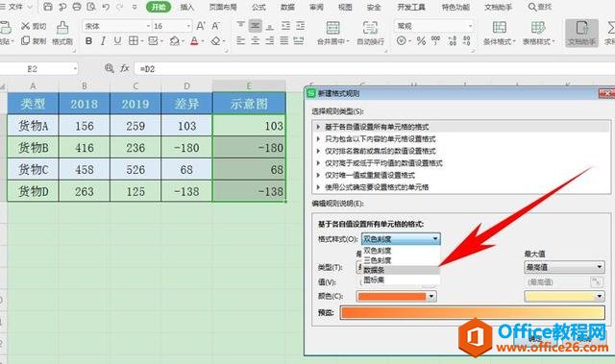
Task: Click the Redo arrow icon
Action: pos(119,7)
